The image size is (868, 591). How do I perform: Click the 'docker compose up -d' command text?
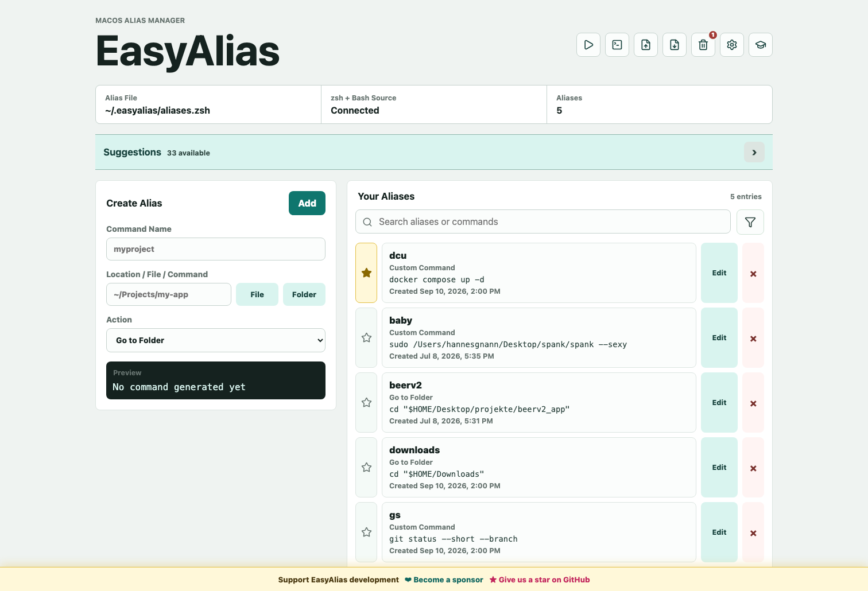437,279
